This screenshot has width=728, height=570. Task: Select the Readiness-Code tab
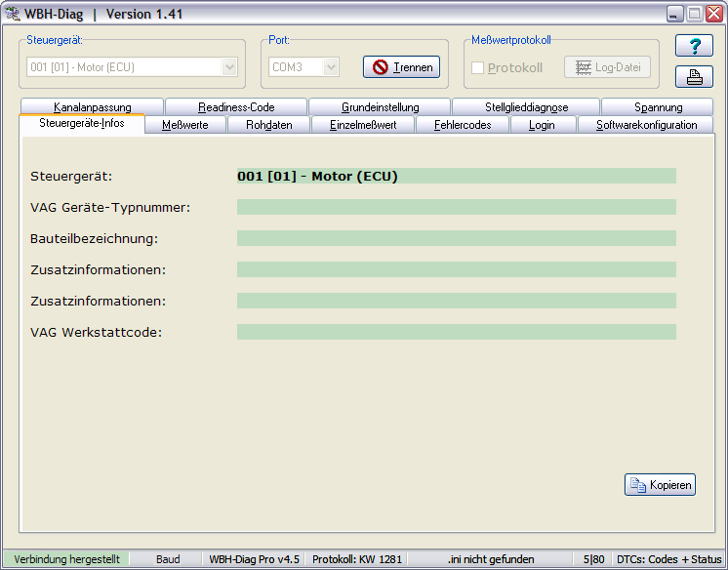click(235, 107)
